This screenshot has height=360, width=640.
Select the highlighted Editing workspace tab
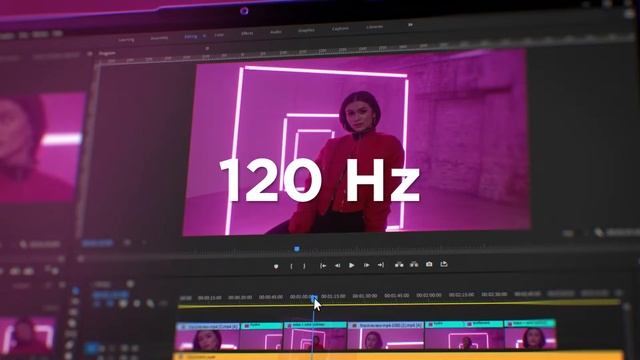pyautogui.click(x=191, y=36)
